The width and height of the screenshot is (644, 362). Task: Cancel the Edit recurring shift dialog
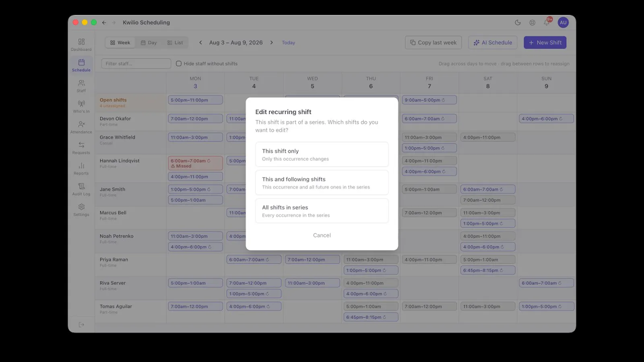pos(322,235)
